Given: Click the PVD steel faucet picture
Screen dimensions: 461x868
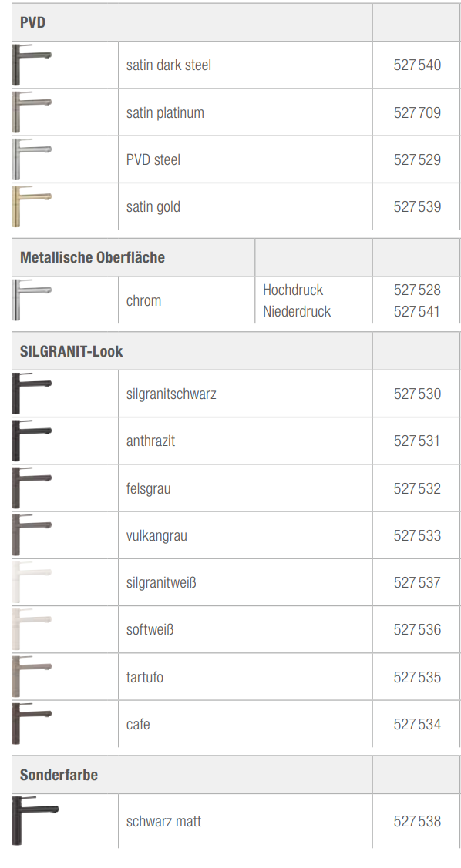Looking at the screenshot, I should 32,159.
